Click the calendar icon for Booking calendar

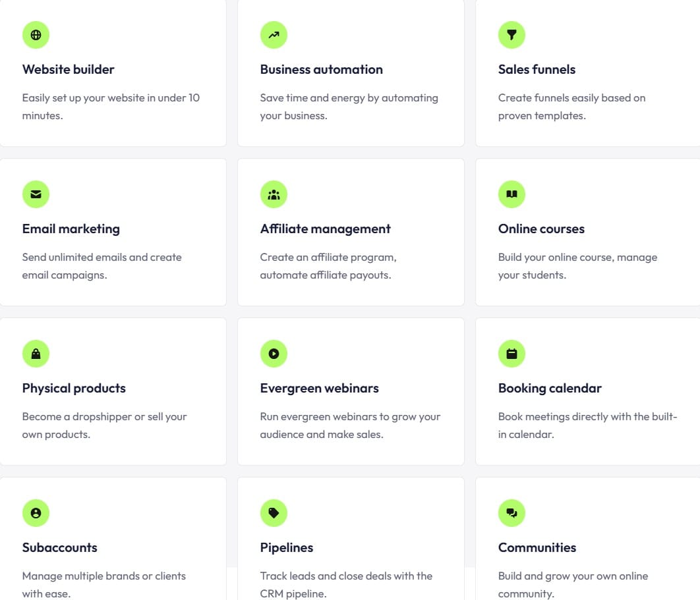point(511,354)
